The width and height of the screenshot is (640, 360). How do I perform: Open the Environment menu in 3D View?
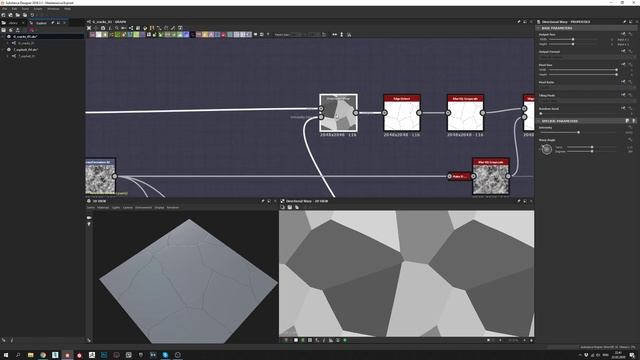pyautogui.click(x=143, y=207)
